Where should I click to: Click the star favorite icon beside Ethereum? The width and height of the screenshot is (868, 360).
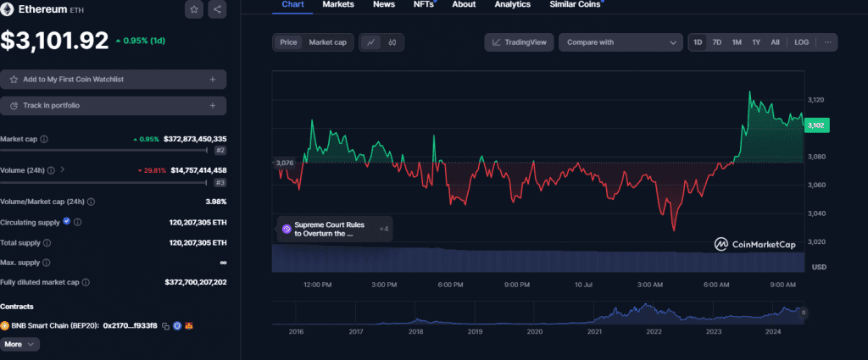click(194, 9)
